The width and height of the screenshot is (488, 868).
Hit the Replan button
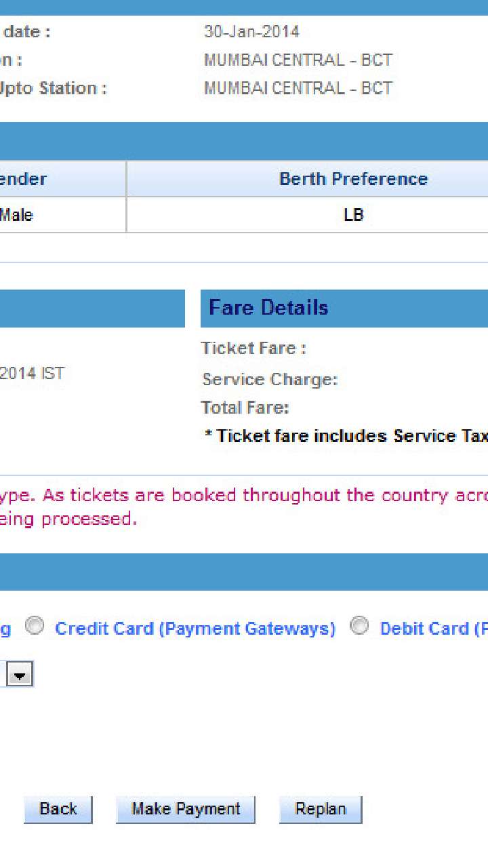pyautogui.click(x=320, y=809)
